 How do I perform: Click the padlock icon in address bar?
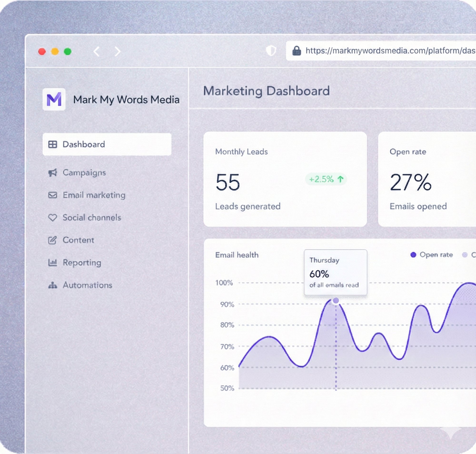297,51
